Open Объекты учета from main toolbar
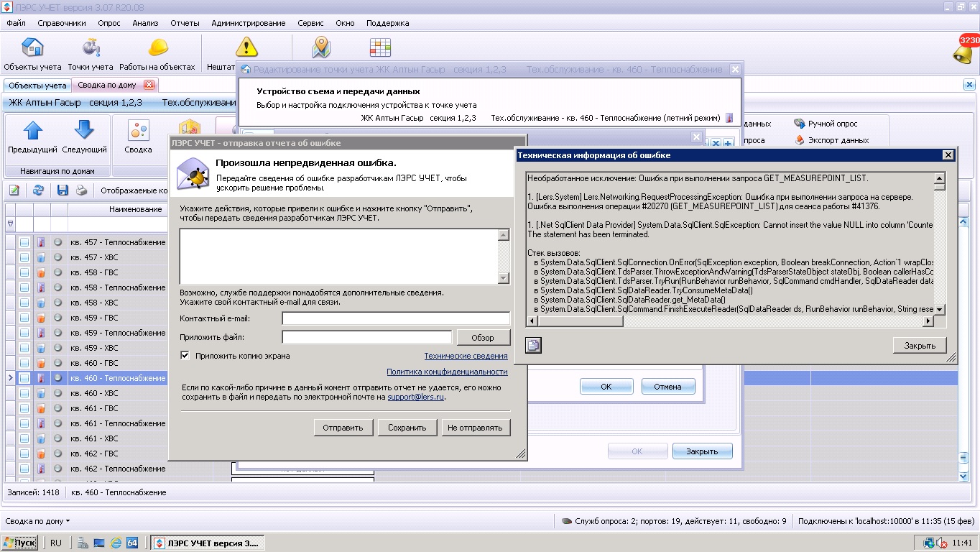980x552 pixels. [32, 55]
